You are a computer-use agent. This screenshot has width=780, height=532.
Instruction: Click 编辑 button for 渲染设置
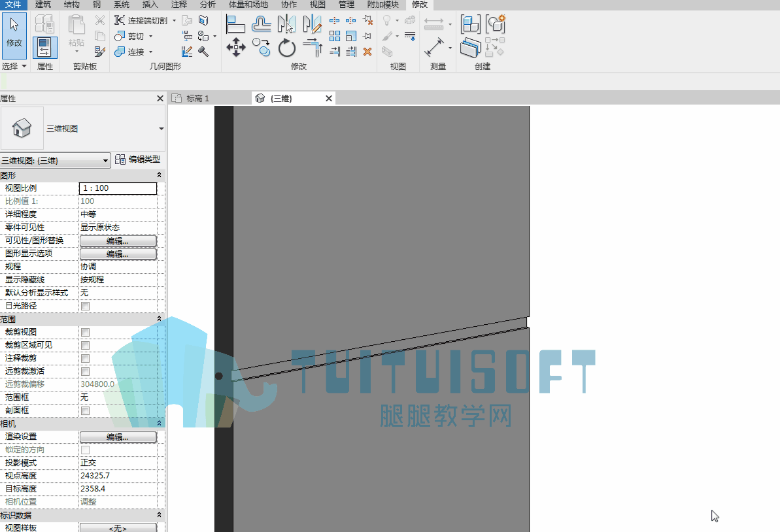tap(118, 437)
